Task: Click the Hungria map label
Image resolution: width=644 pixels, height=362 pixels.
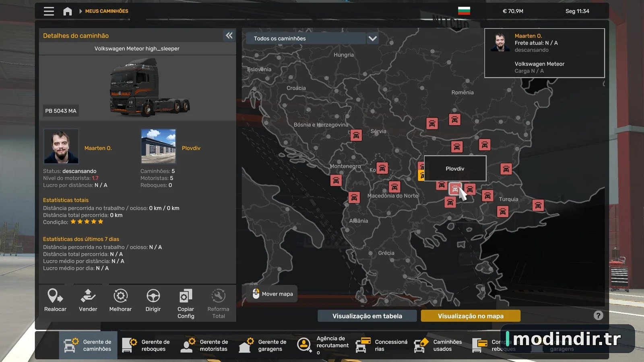Action: point(344,55)
